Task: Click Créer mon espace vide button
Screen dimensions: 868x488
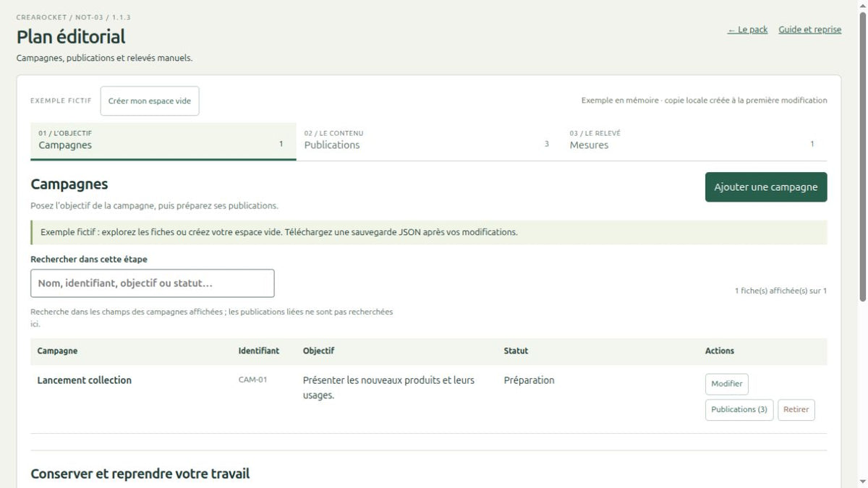Action: 150,101
